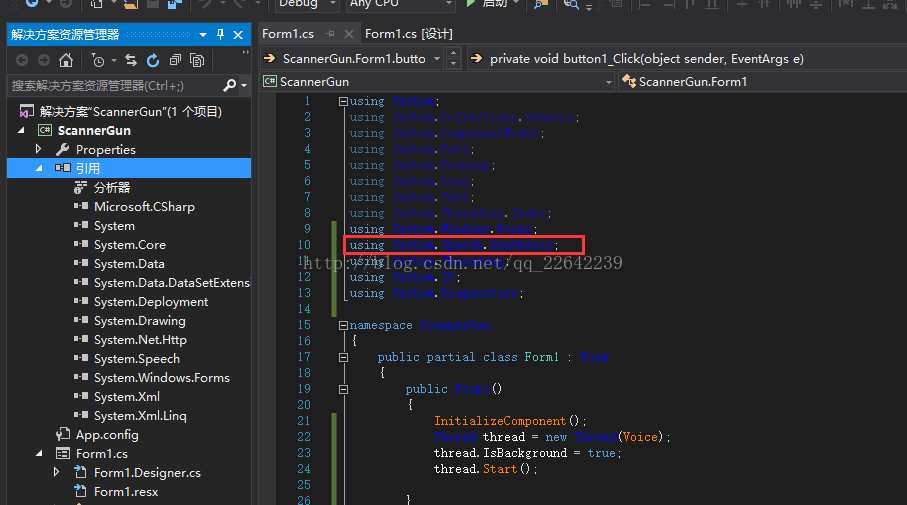This screenshot has width=907, height=505.
Task: Collapse the 引用 references node
Action: tap(39, 168)
